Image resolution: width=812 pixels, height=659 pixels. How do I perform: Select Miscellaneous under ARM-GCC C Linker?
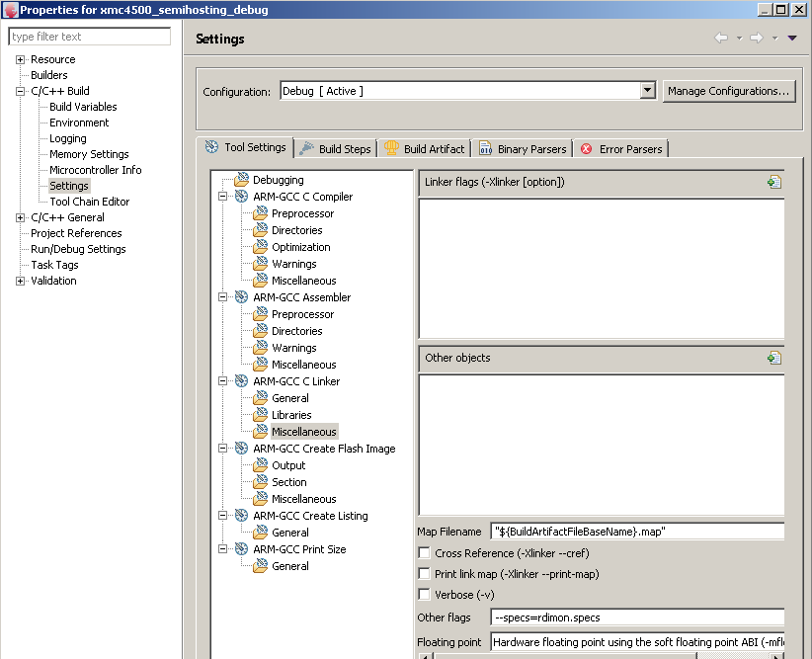(304, 431)
